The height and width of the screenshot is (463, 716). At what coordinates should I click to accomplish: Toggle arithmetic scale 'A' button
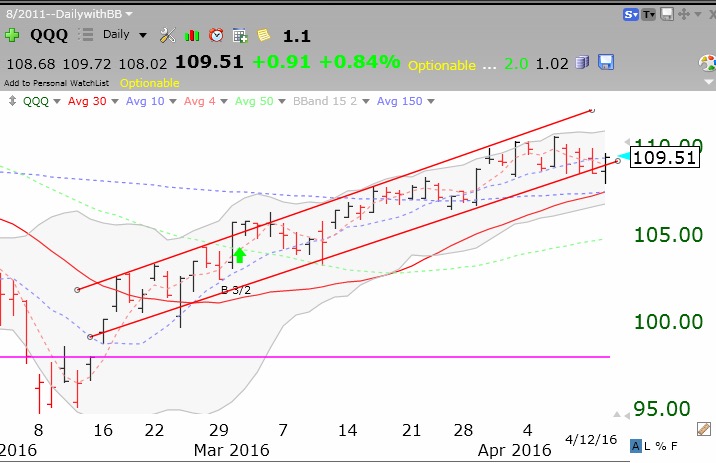click(636, 446)
